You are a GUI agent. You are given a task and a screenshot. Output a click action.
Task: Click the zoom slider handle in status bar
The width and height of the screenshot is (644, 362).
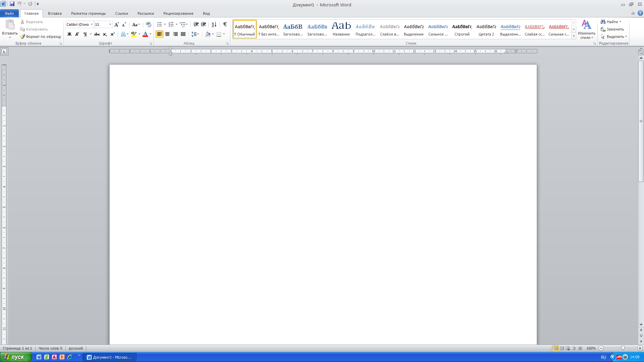coord(623,348)
